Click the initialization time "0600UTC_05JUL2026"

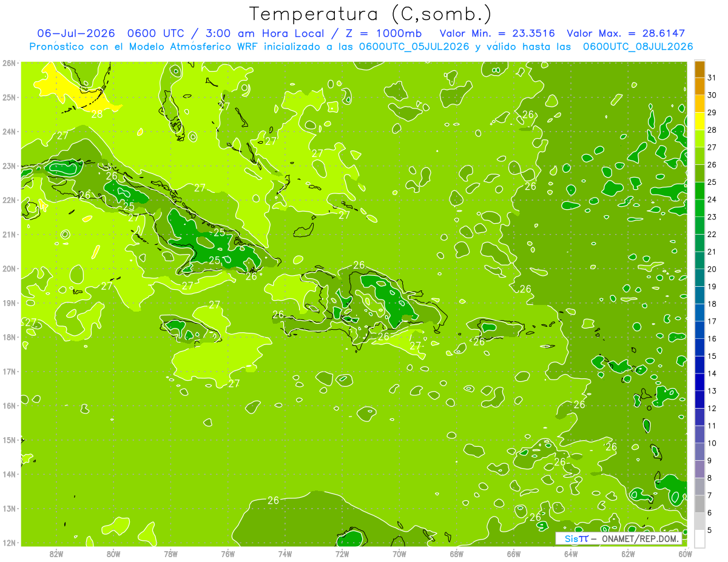pyautogui.click(x=414, y=47)
